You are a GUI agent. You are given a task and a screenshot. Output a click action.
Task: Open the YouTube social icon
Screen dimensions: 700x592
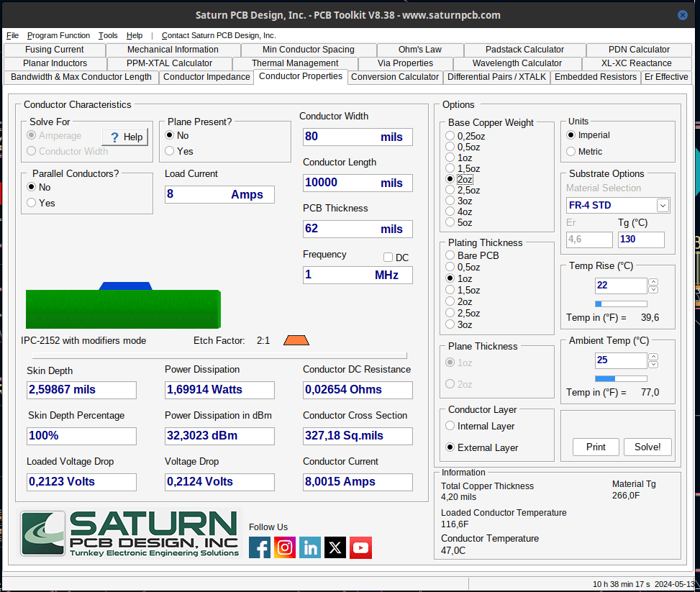[360, 547]
